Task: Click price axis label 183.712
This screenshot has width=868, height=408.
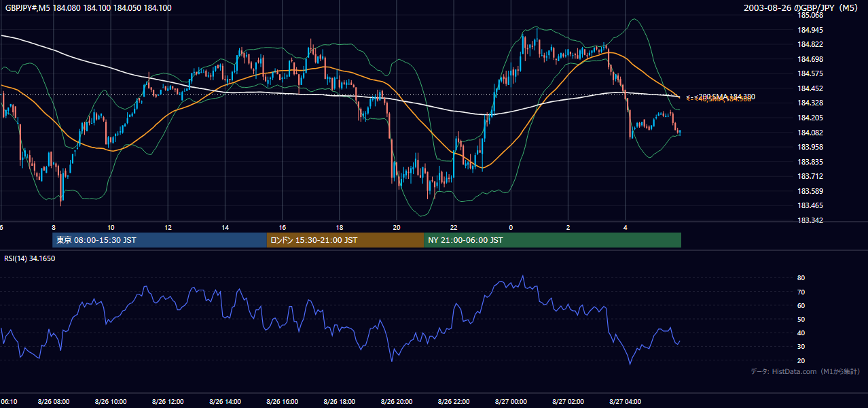Action: point(811,176)
